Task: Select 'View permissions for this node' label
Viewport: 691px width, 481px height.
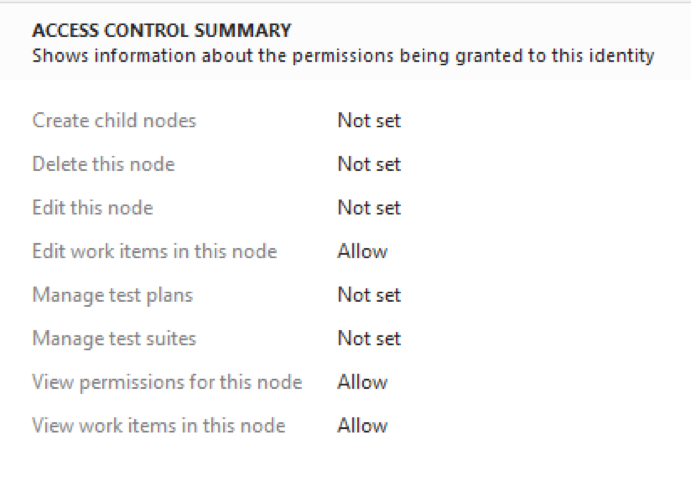Action: [167, 382]
